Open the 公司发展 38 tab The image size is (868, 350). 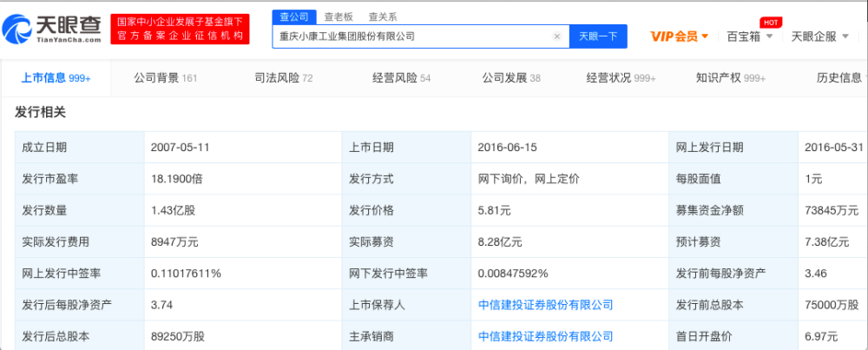point(511,78)
